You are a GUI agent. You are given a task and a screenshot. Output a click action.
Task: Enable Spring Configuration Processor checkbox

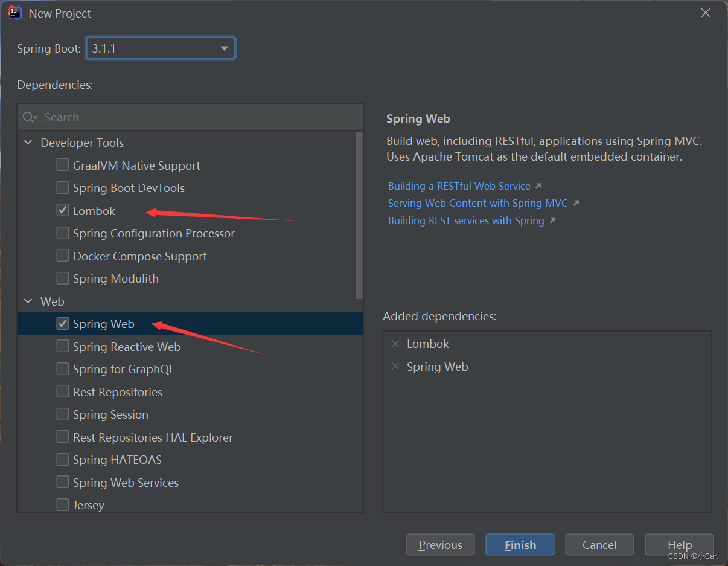coord(63,233)
